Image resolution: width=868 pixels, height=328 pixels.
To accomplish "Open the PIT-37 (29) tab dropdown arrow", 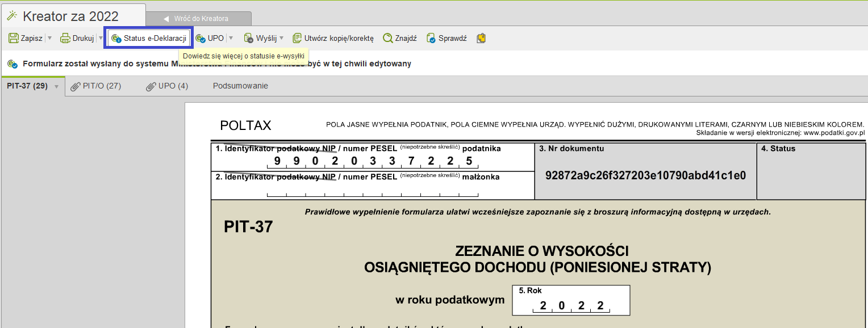I will [x=56, y=87].
